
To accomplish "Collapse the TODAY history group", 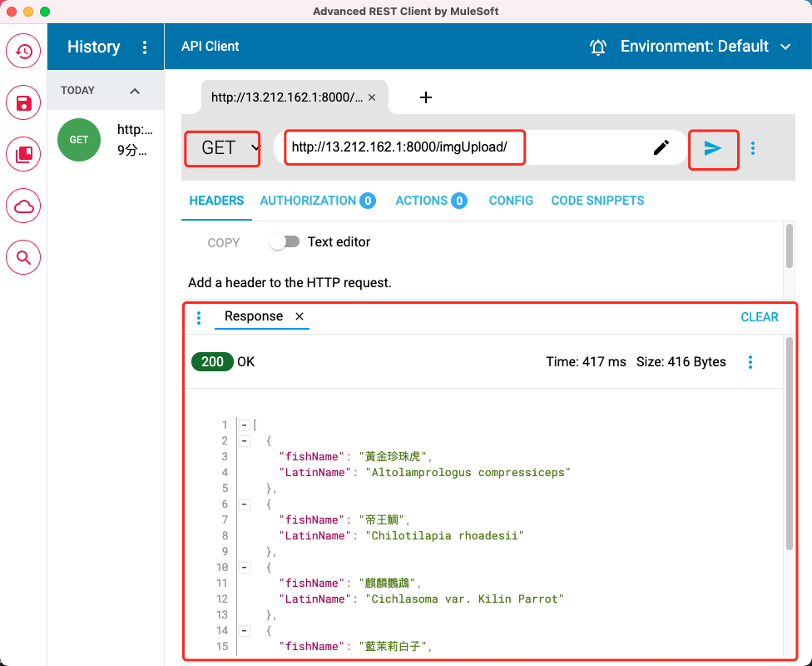I will 135,91.
